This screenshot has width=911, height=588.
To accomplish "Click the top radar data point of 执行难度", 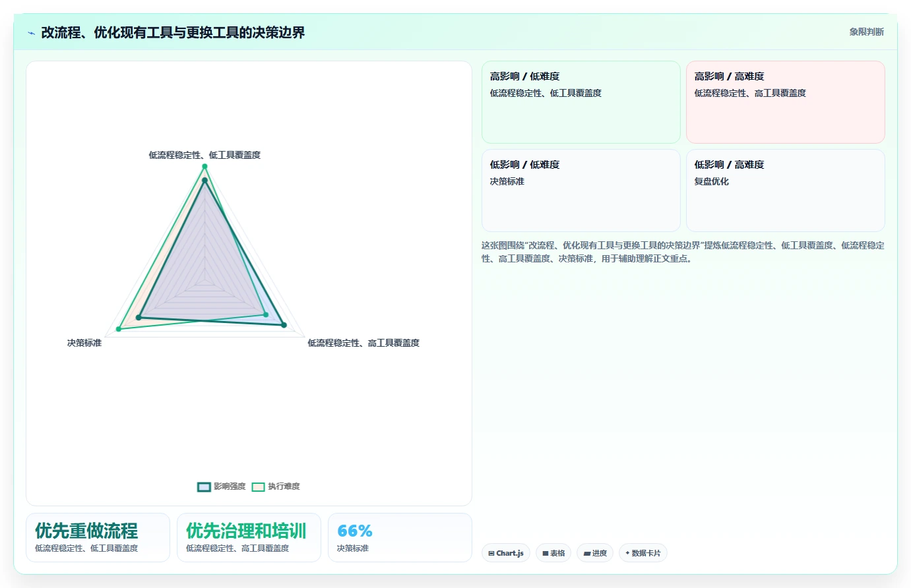I will [x=204, y=166].
